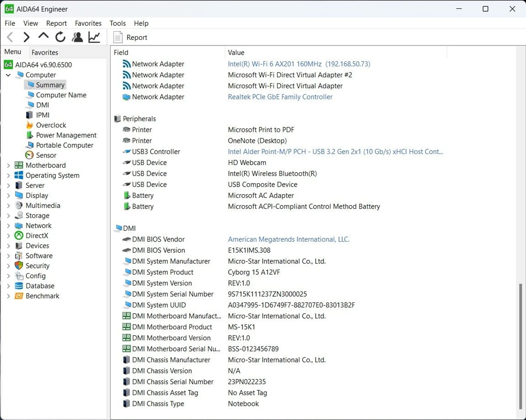Click the Display monitor icon
This screenshot has width=526, height=420.
pos(19,195)
